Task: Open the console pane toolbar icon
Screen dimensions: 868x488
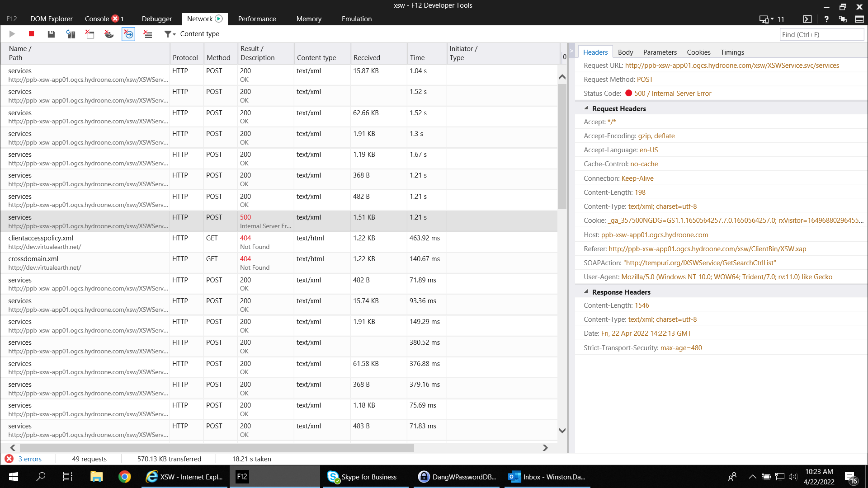Action: [807, 19]
